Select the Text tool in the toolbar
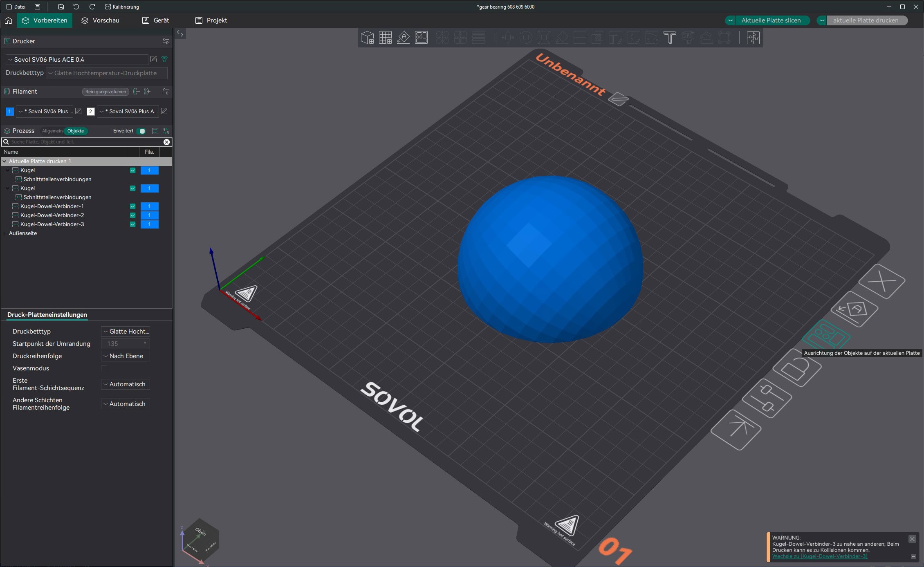This screenshot has width=924, height=567. (670, 38)
